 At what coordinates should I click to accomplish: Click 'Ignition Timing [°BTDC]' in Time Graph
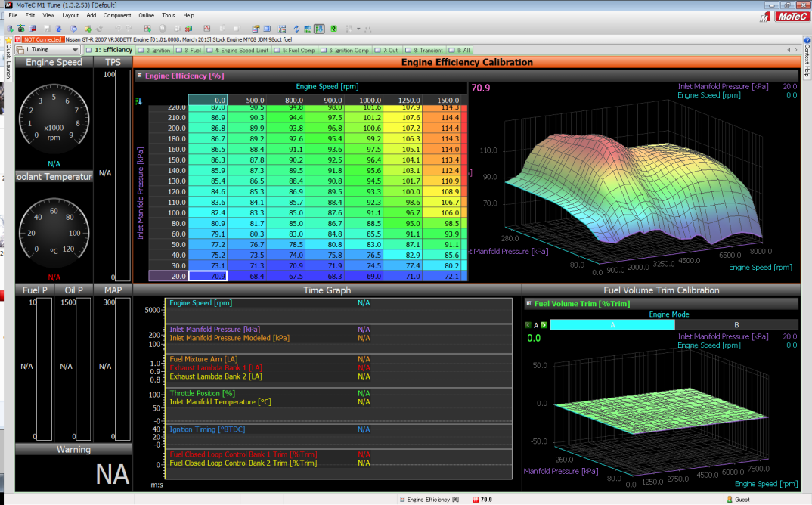click(x=208, y=429)
